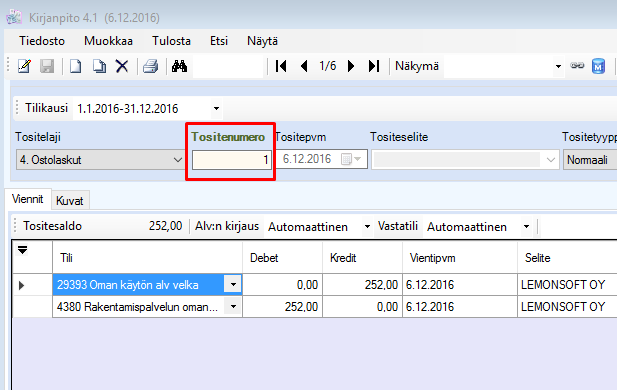Click Kredit 0,00 in 4380 row
The width and height of the screenshot is (617, 390).
[362, 307]
